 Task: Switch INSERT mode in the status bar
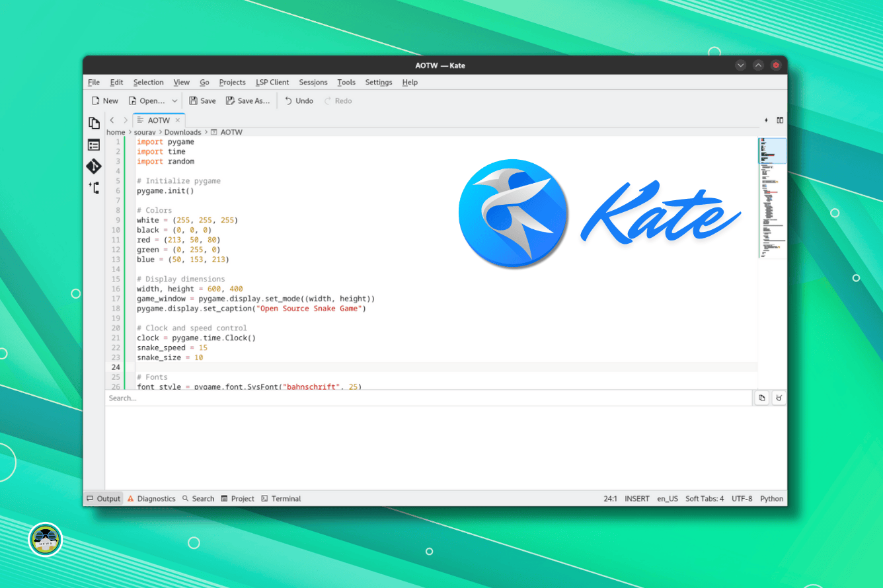(636, 498)
